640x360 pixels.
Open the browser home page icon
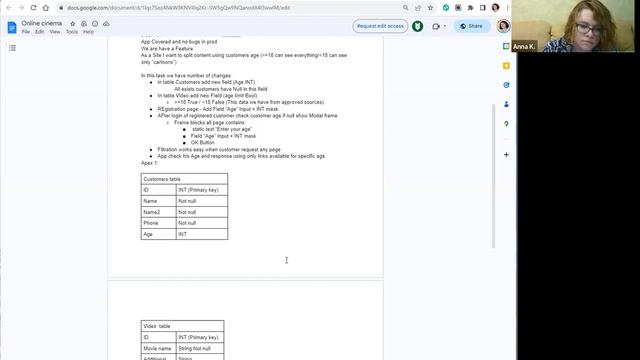coord(46,8)
